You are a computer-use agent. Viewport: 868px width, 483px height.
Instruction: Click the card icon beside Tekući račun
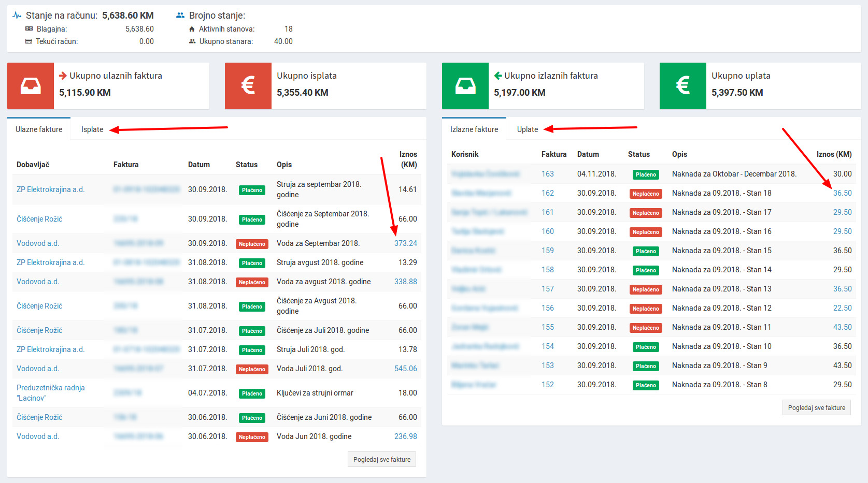point(29,41)
